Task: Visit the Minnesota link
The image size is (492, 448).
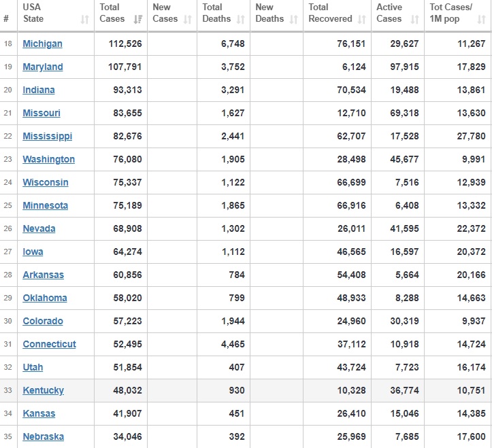Action: click(x=46, y=205)
